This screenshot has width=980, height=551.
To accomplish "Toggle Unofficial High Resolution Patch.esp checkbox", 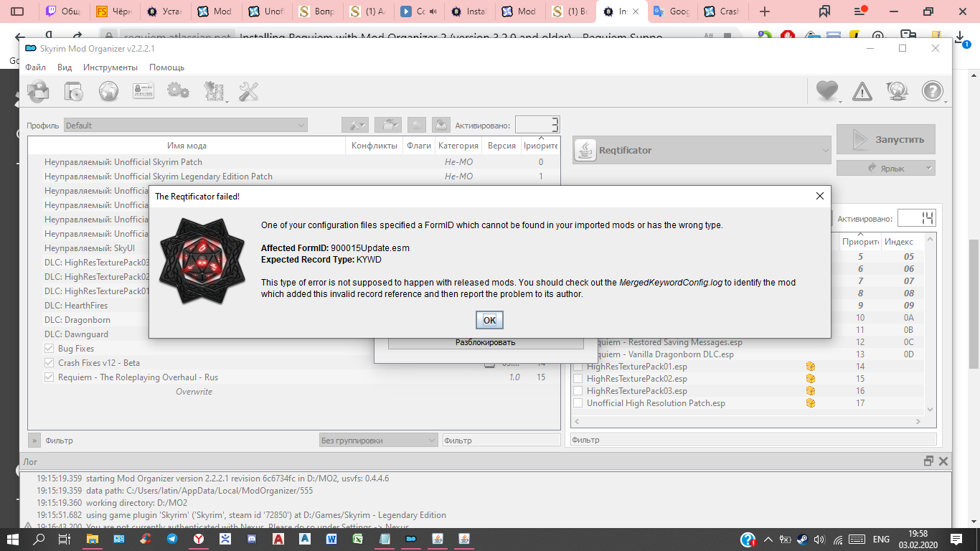I will pyautogui.click(x=578, y=403).
